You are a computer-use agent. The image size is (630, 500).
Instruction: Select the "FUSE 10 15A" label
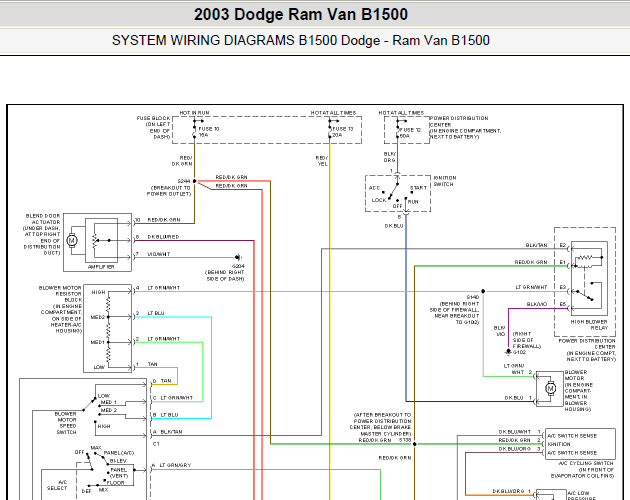[209, 132]
